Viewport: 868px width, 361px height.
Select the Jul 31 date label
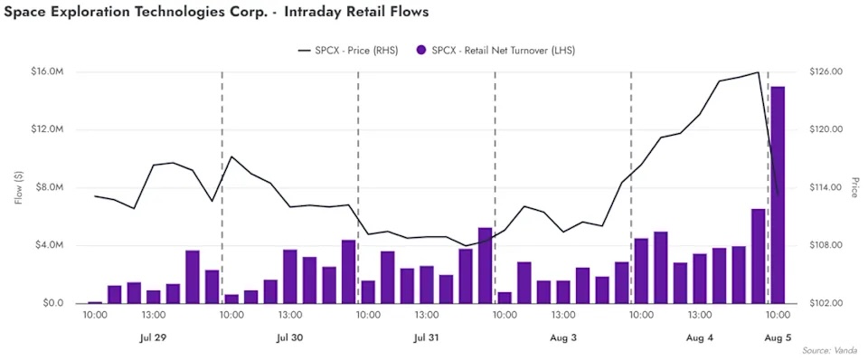pos(426,337)
